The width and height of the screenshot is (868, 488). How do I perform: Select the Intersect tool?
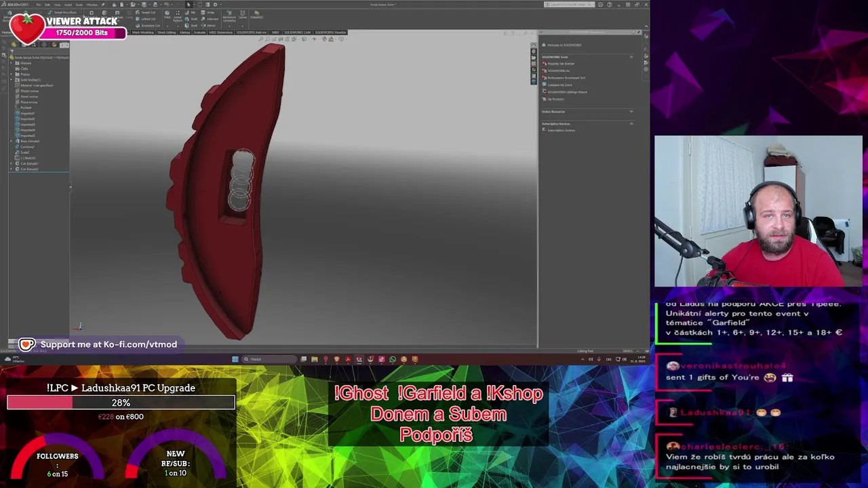click(209, 19)
